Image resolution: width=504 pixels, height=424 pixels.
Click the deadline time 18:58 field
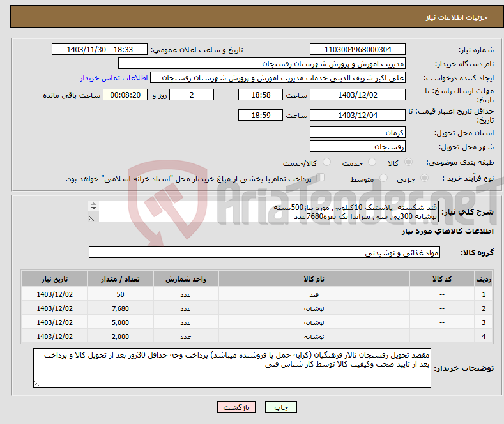[x=261, y=95]
